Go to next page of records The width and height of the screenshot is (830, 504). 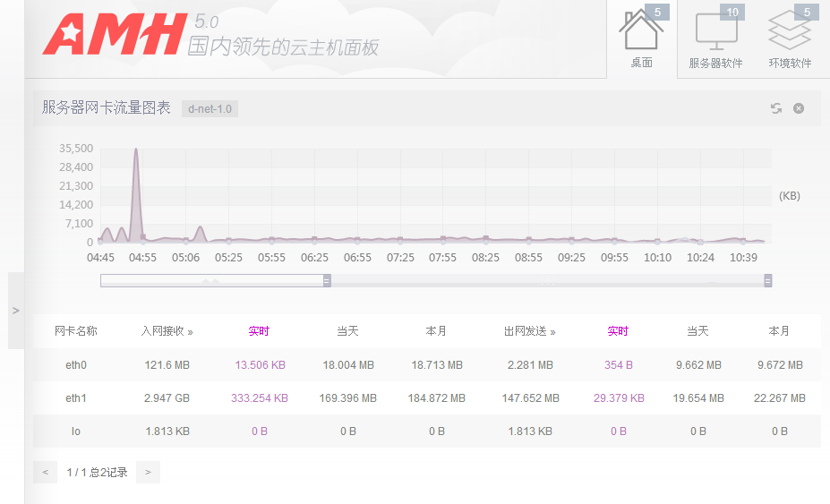click(148, 472)
